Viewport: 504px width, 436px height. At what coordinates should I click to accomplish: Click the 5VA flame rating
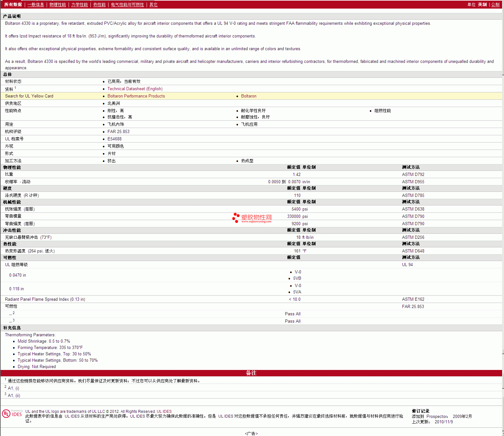(297, 292)
